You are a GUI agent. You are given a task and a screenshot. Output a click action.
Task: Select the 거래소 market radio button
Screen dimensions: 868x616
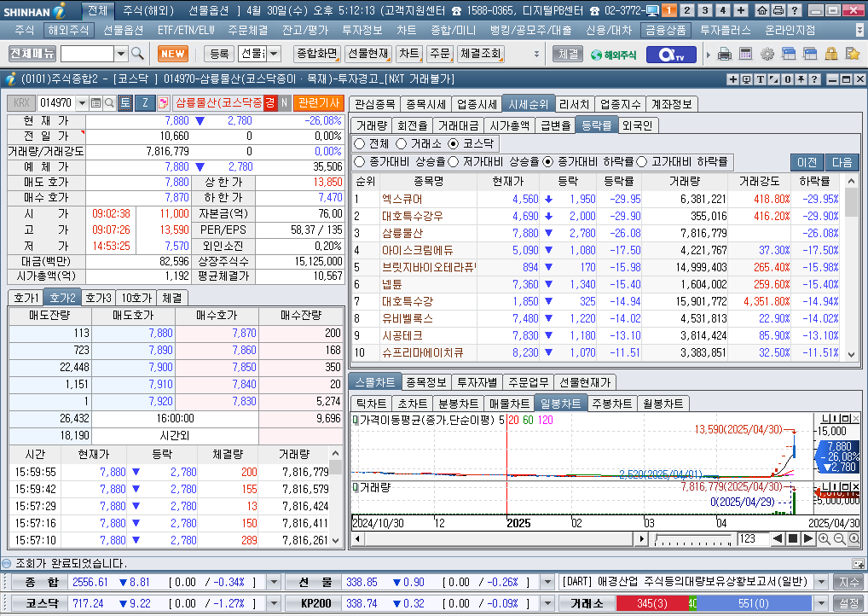tap(402, 143)
